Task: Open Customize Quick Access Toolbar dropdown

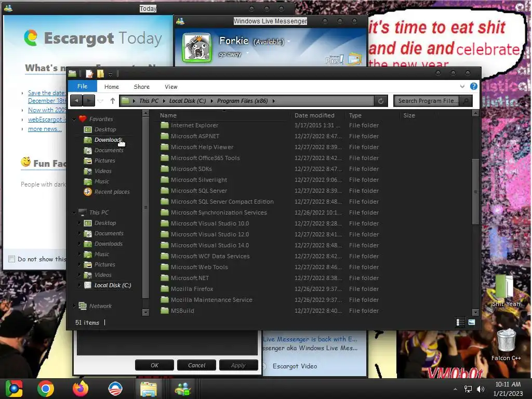Action: point(110,74)
